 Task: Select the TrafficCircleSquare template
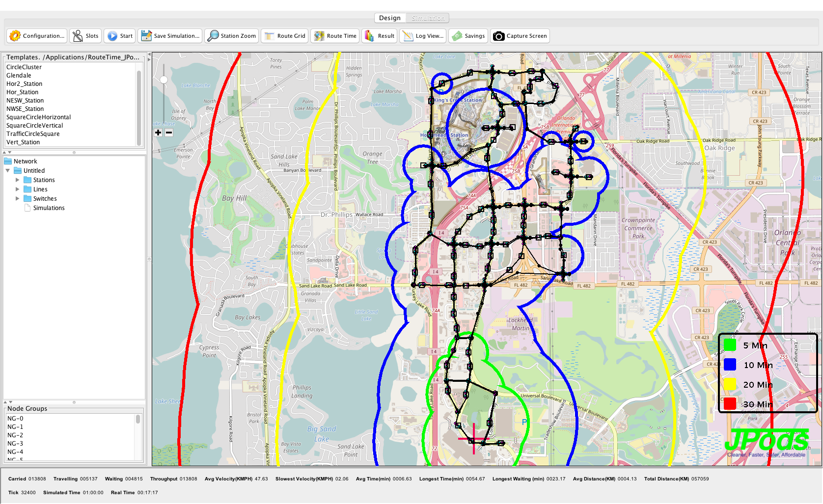33,134
